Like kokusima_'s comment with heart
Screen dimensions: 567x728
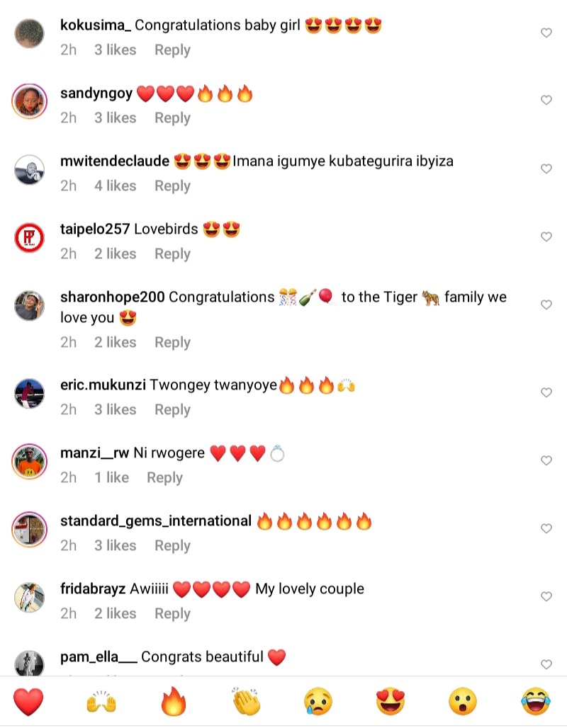pyautogui.click(x=546, y=33)
